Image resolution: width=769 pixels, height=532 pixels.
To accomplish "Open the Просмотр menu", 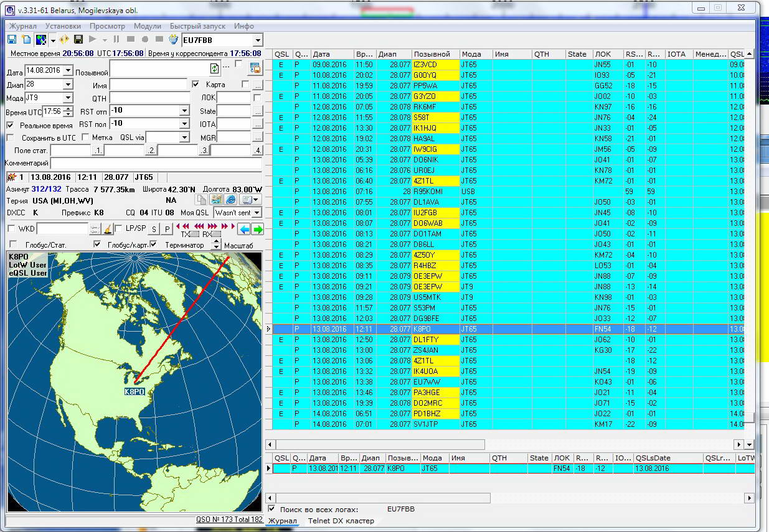I will (x=107, y=26).
